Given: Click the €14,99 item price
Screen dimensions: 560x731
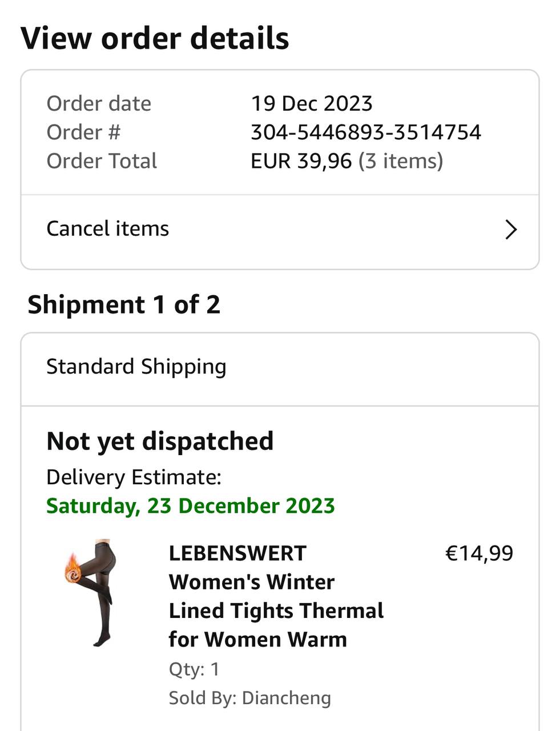Looking at the screenshot, I should 479,553.
